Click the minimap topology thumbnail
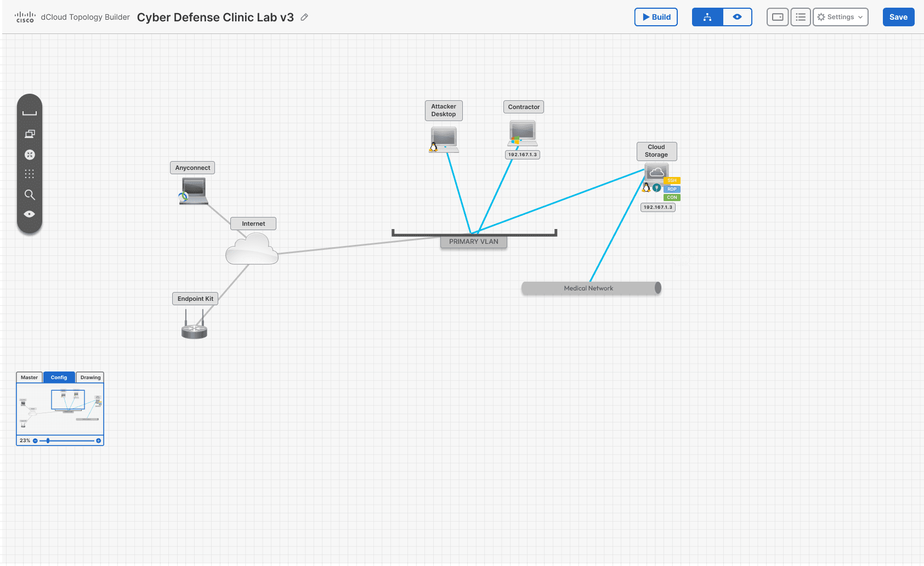 pos(60,409)
